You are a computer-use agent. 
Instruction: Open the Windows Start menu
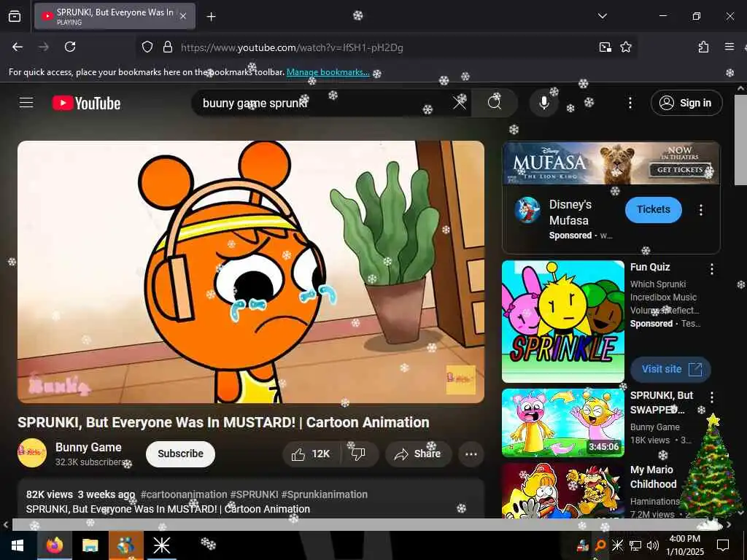coord(18,545)
